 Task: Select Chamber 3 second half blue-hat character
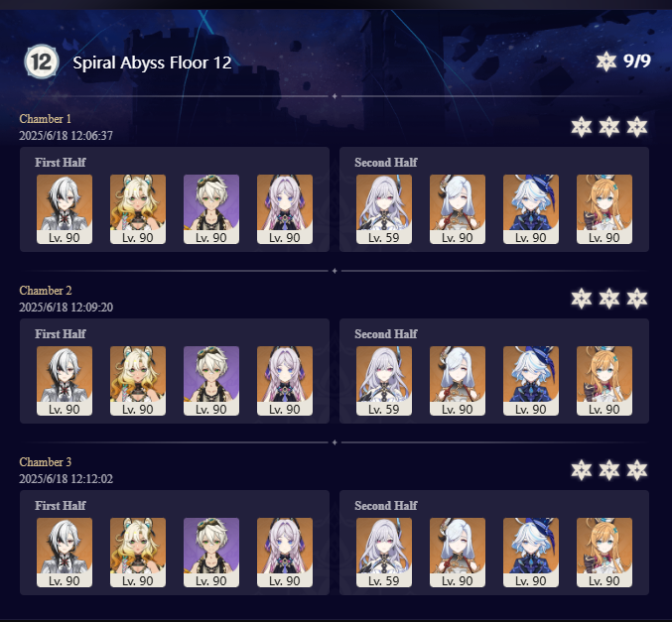(x=531, y=553)
